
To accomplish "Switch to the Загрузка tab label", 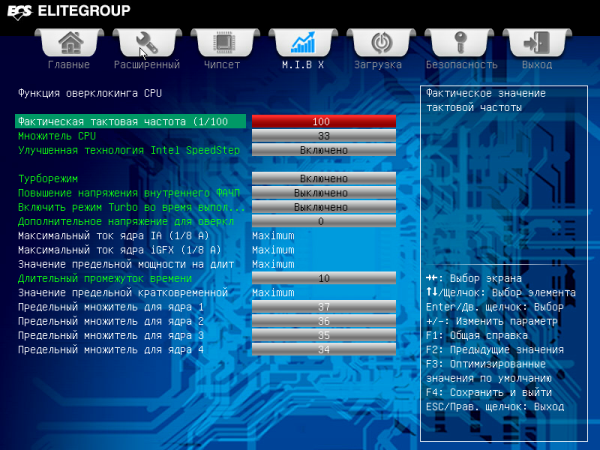I will (x=378, y=65).
